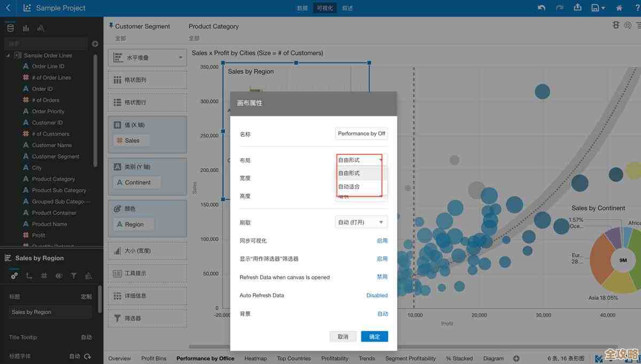Open the save options dropdown arrow
The image size is (641, 364).
click(604, 8)
